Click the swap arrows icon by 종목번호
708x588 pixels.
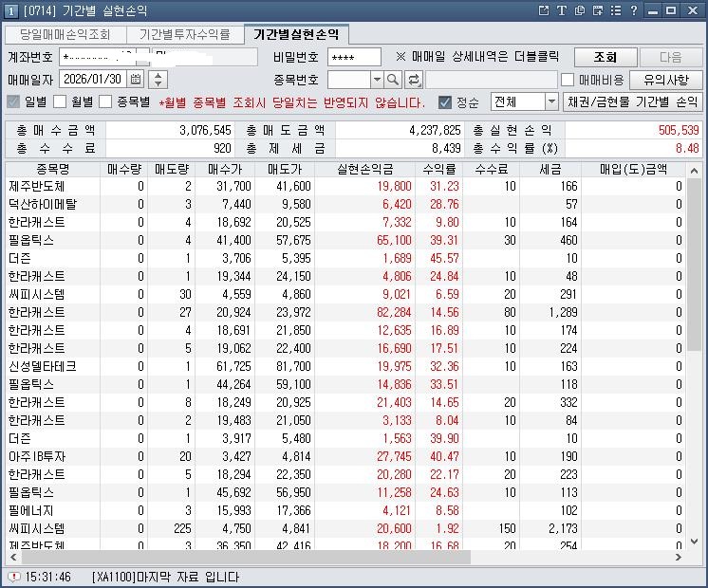point(413,80)
